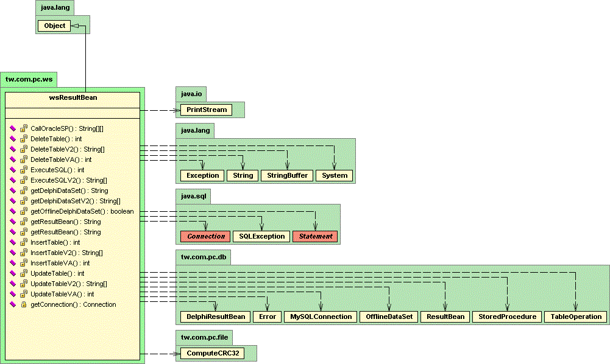Click the purple diamond icon beside CallOracleSP()

coord(13,128)
